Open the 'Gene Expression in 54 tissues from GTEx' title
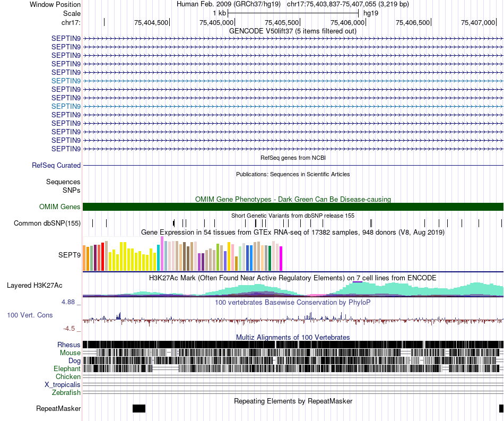 pyautogui.click(x=293, y=232)
